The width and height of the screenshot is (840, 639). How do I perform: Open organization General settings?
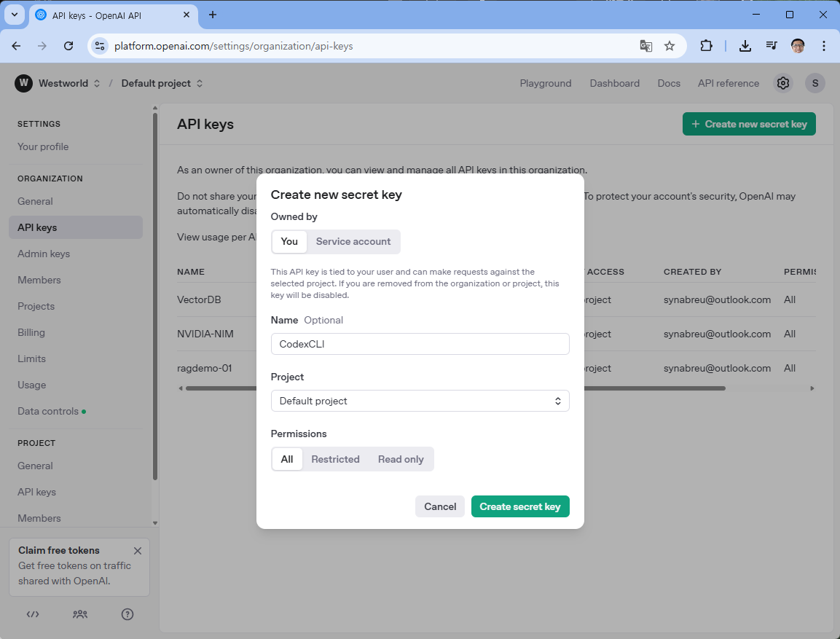[36, 201]
